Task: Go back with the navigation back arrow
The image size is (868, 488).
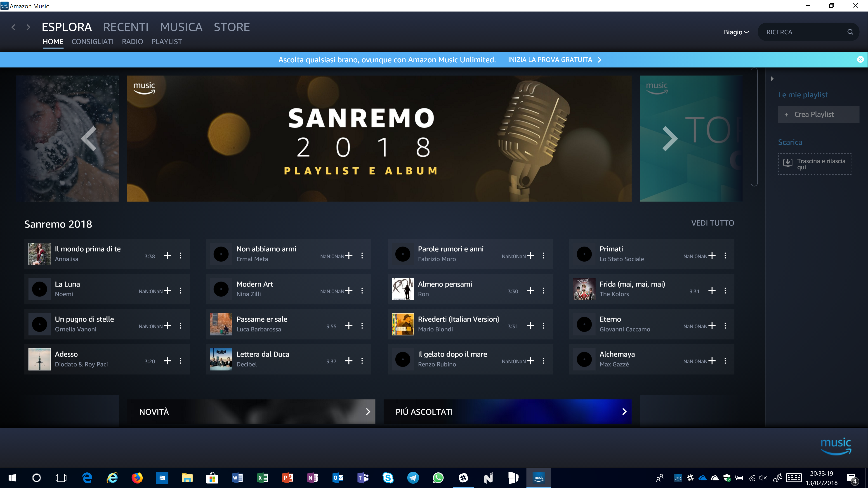Action: (x=14, y=27)
